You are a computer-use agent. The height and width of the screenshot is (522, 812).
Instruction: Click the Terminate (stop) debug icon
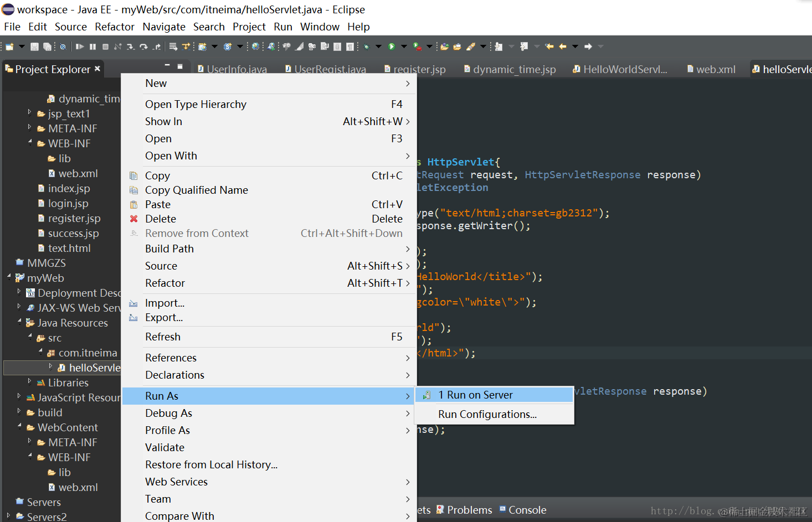105,46
